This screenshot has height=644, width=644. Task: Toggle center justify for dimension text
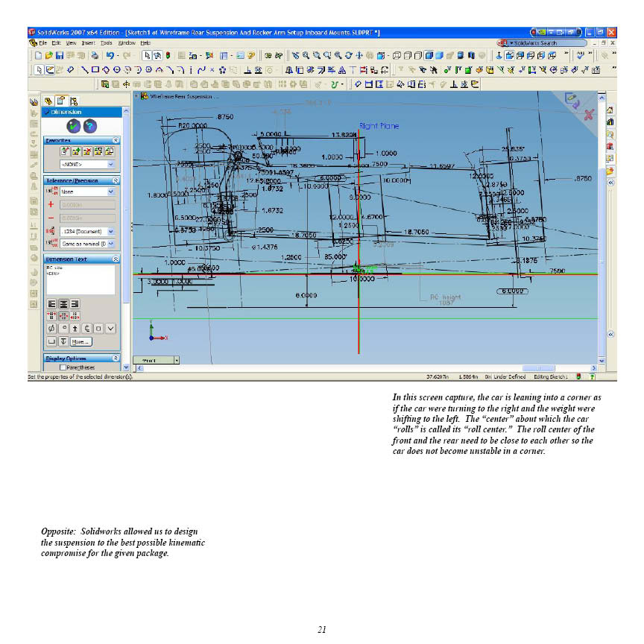pyautogui.click(x=63, y=303)
